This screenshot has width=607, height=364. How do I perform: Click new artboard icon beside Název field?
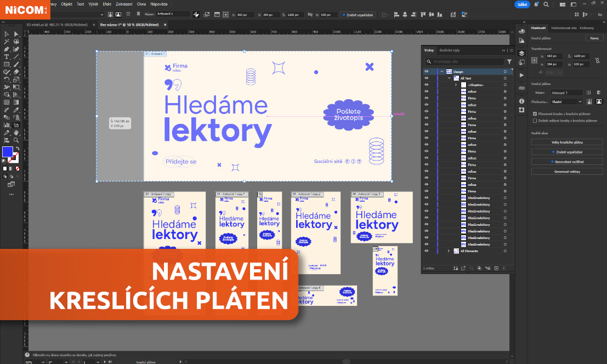[589, 93]
